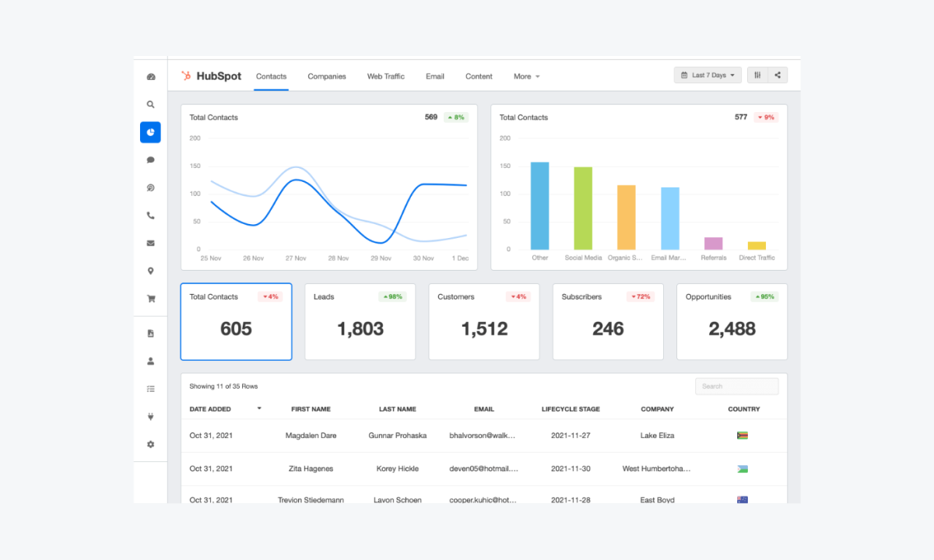The image size is (934, 560).
Task: Select the phone calls sidebar icon
Action: pos(150,215)
